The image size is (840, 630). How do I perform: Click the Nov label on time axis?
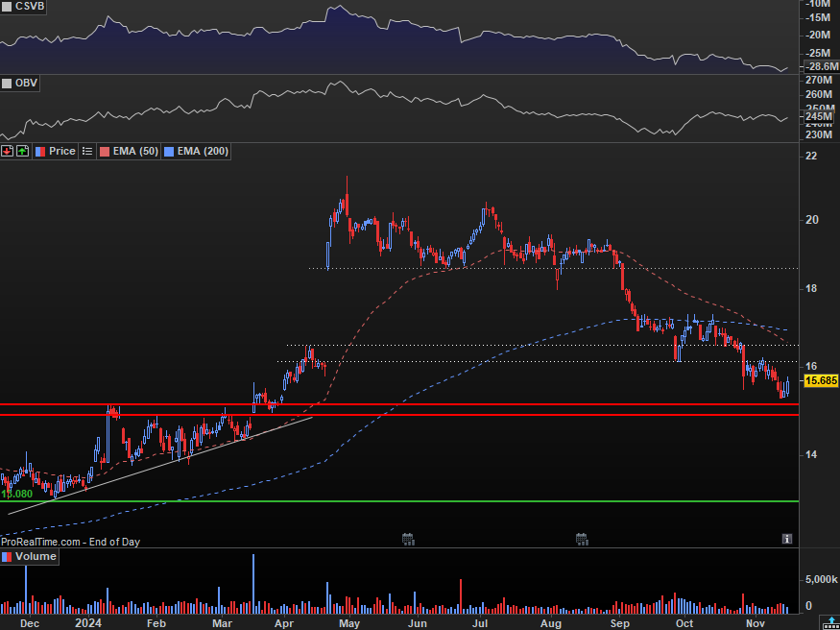(x=756, y=623)
